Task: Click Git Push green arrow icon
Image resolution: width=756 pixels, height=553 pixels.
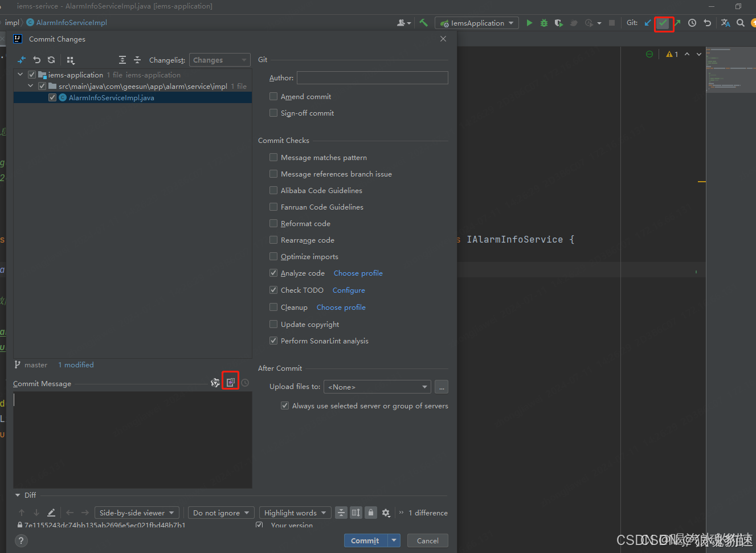Action: coord(677,23)
